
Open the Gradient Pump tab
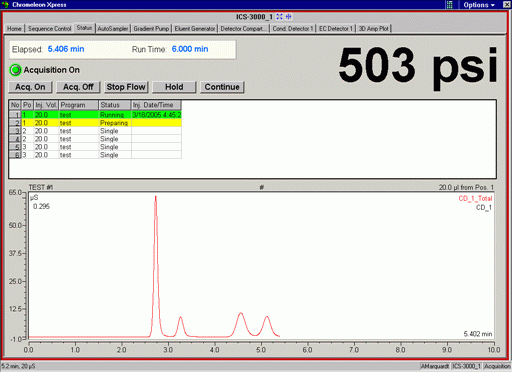pyautogui.click(x=151, y=29)
